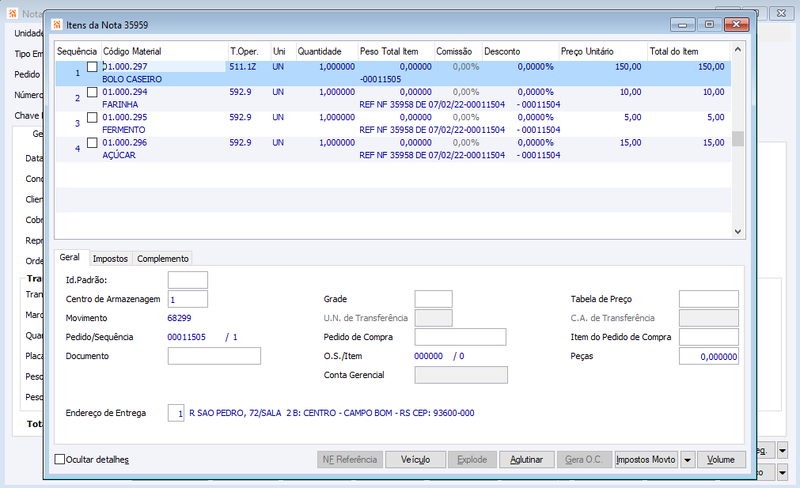800x488 pixels.
Task: Click the app icon in Itens da Nota title bar
Action: [x=57, y=25]
